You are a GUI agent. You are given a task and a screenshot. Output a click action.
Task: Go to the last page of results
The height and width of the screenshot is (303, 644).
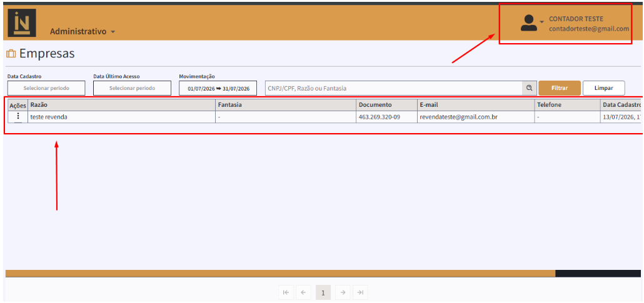[360, 293]
